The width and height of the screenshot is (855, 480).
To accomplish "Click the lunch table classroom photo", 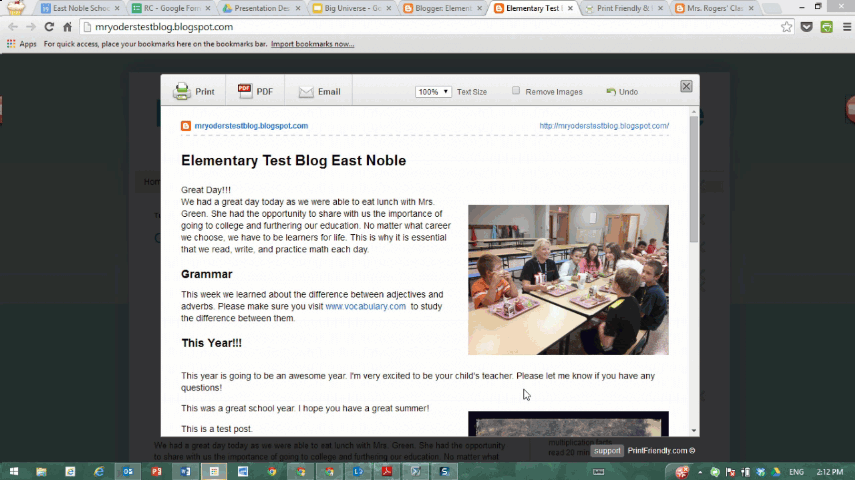I will click(568, 280).
